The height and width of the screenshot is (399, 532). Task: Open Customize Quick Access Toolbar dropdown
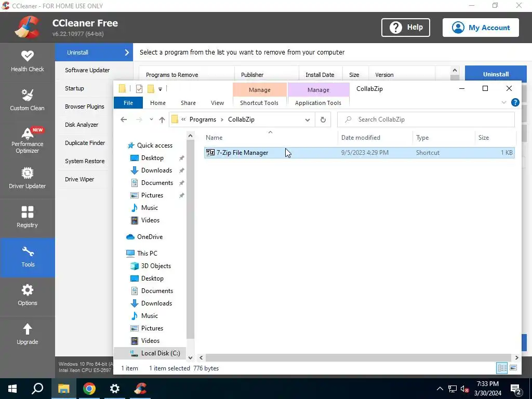(160, 89)
